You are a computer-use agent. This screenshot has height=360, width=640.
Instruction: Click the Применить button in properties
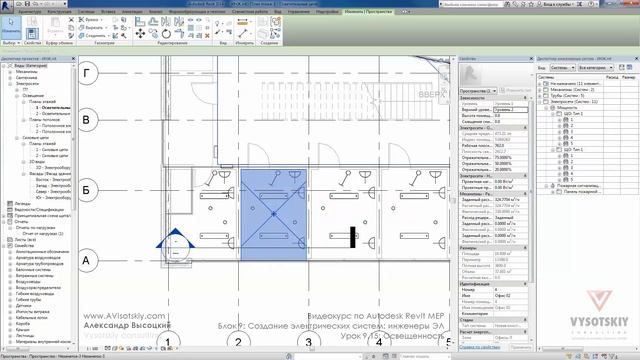(521, 347)
